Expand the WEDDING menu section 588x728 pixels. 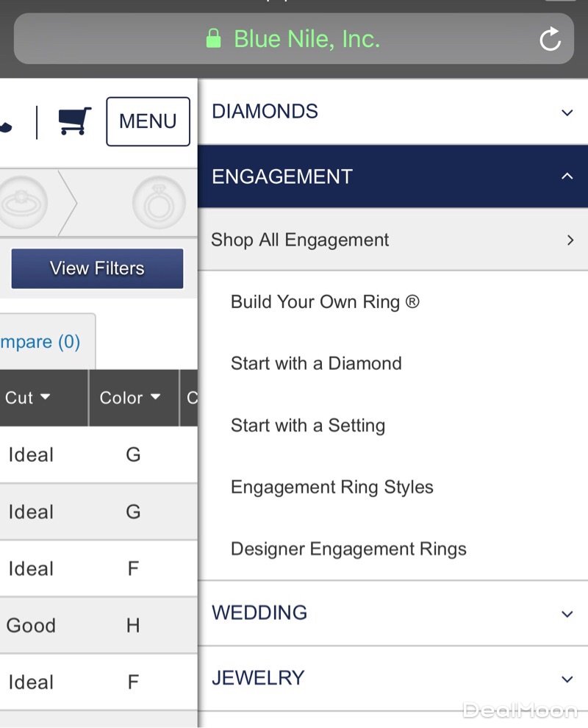(x=392, y=613)
